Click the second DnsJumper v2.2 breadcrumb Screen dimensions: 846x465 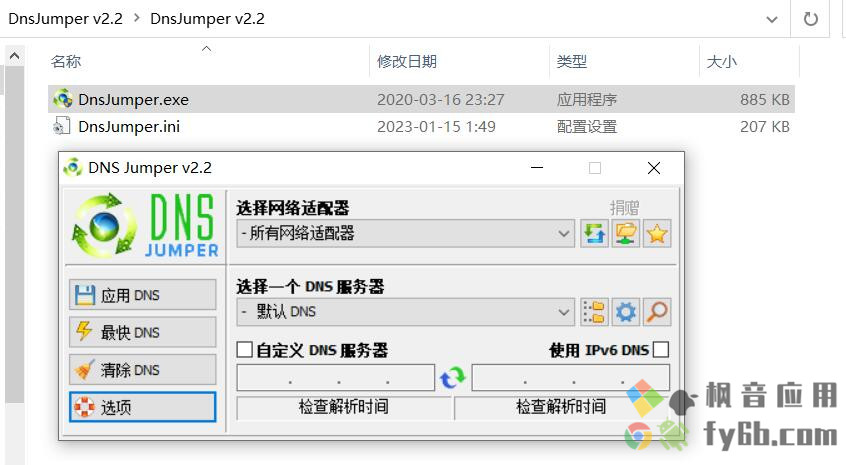(x=207, y=19)
